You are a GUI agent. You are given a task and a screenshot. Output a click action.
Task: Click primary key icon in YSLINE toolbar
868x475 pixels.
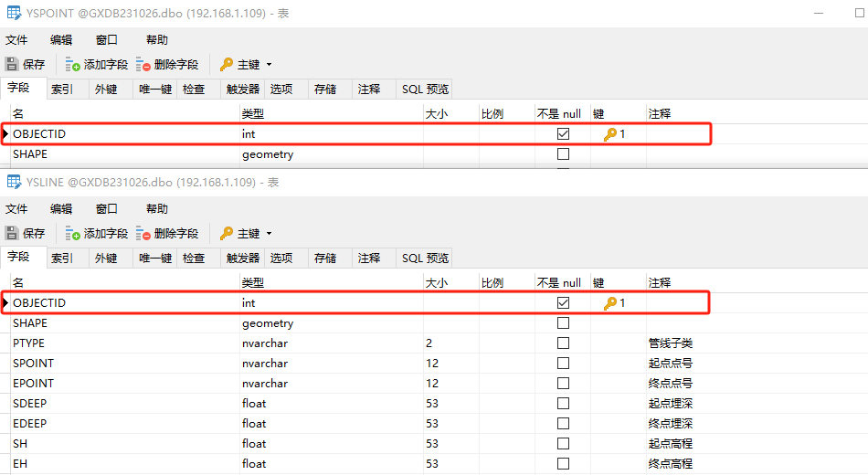[x=227, y=234]
